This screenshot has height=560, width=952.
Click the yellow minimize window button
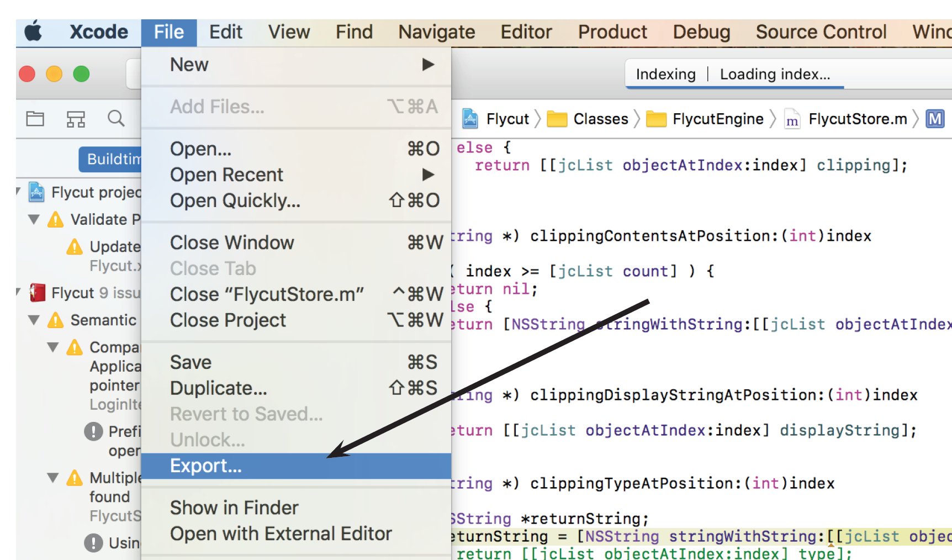(x=54, y=74)
